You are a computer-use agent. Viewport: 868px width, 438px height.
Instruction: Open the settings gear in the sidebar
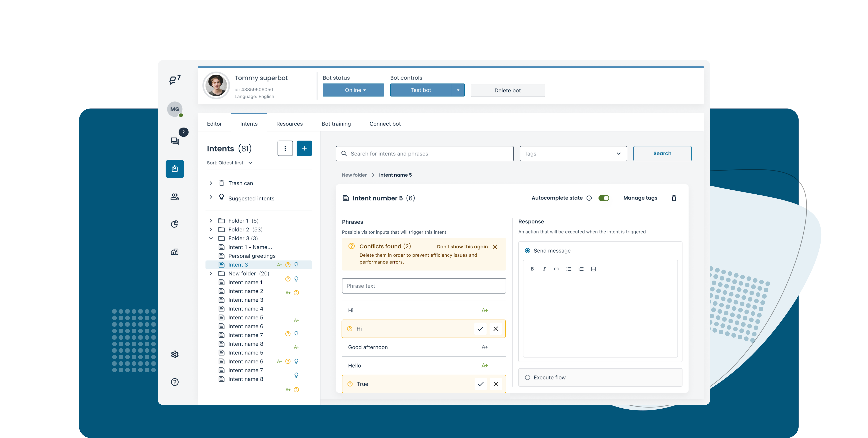click(175, 354)
